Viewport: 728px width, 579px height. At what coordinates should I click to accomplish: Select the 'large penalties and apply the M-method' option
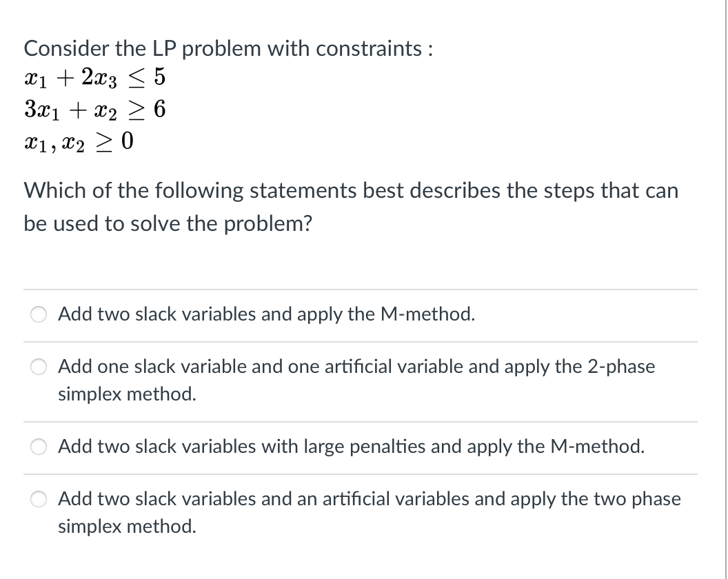point(39,447)
